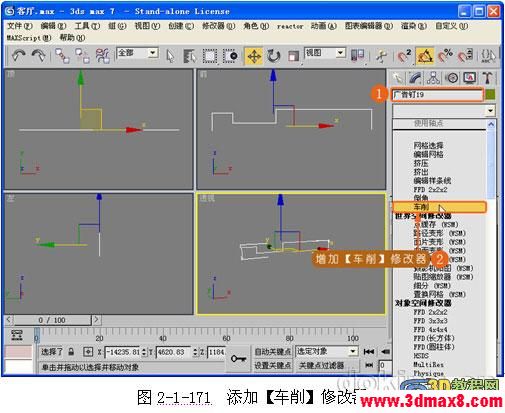Viewport: 505px width, 413px height.
Task: Open the Utilities hammer panel tab
Action: pyautogui.click(x=487, y=78)
